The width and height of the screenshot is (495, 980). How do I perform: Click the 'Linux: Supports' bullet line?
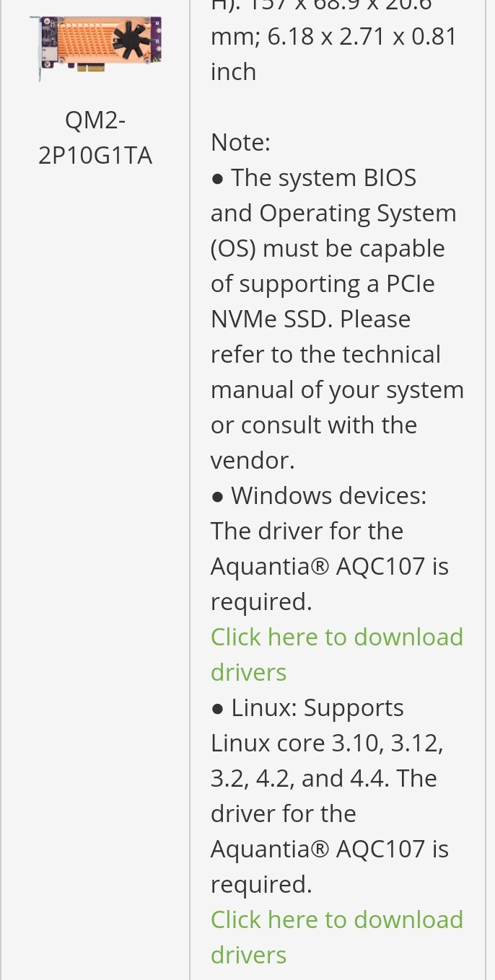(307, 707)
